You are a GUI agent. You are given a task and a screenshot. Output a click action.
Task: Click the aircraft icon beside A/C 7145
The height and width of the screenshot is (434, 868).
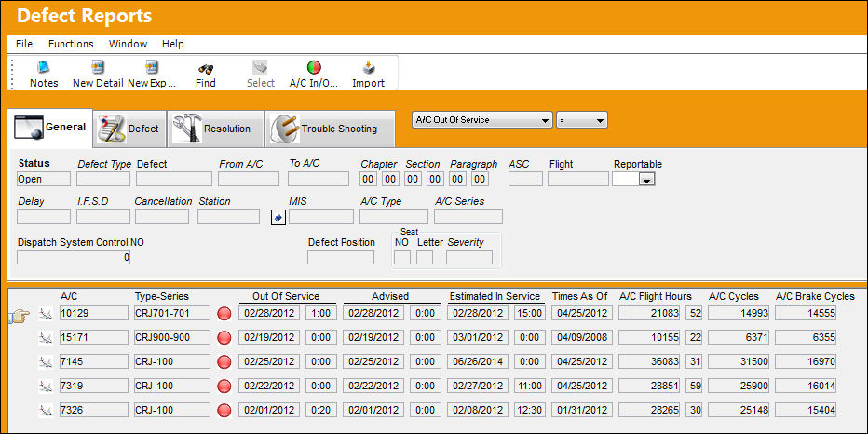(x=46, y=362)
